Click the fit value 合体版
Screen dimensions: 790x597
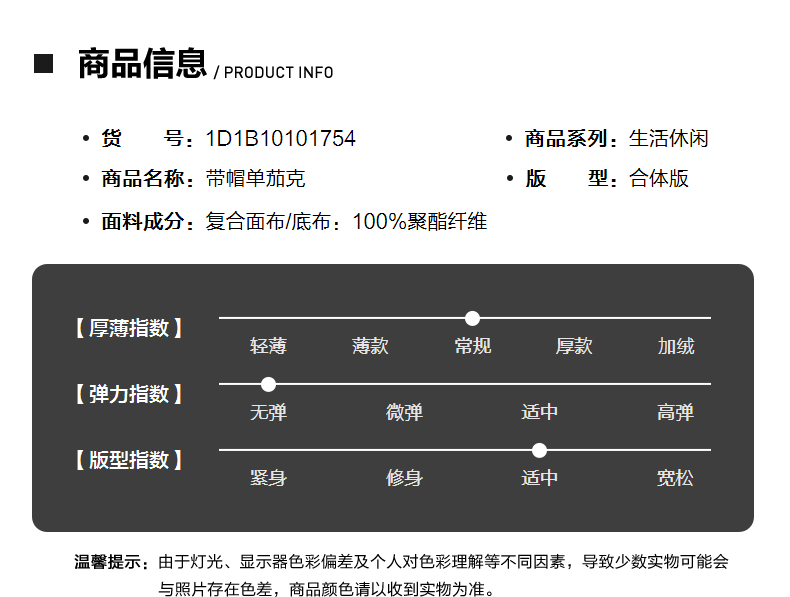[x=659, y=178]
